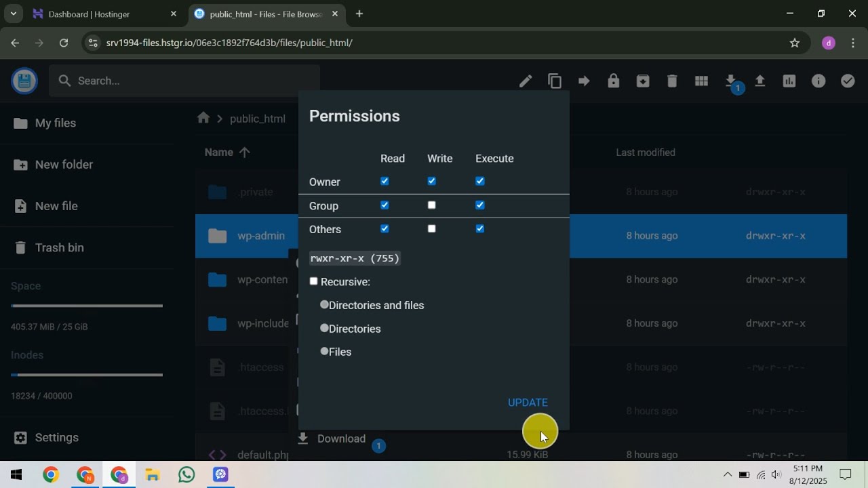Screen dimensions: 868x488
Task: Open File Explorer from taskbar
Action: (x=153, y=474)
